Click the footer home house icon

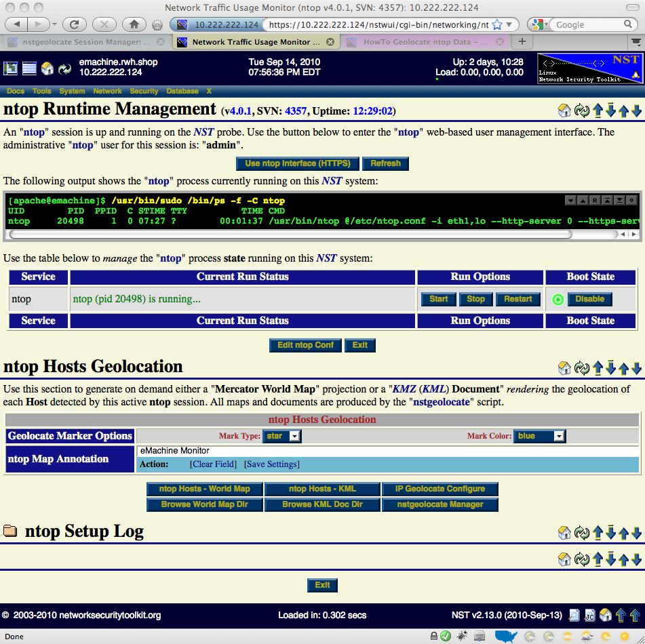click(605, 616)
